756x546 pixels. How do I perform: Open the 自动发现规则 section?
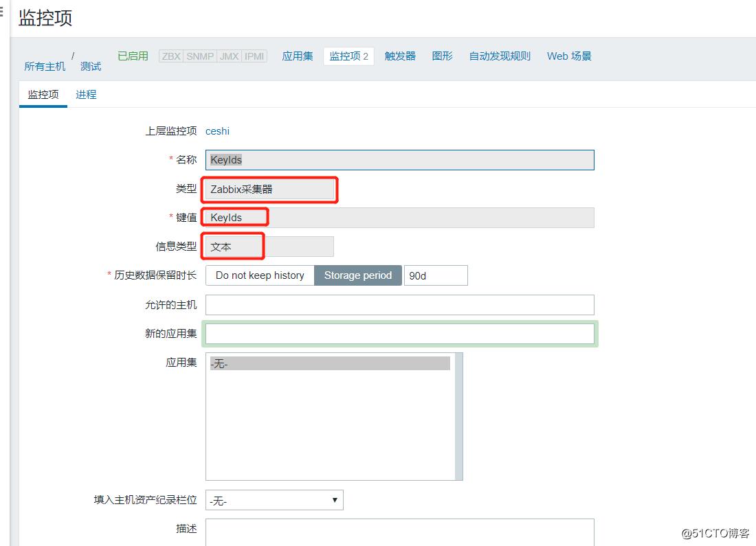coord(499,56)
